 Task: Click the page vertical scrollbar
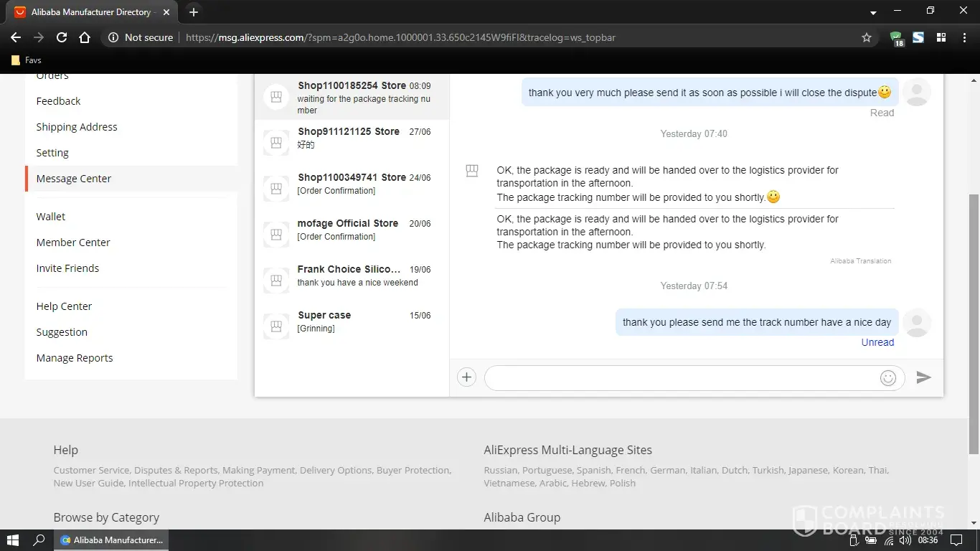pos(974,323)
